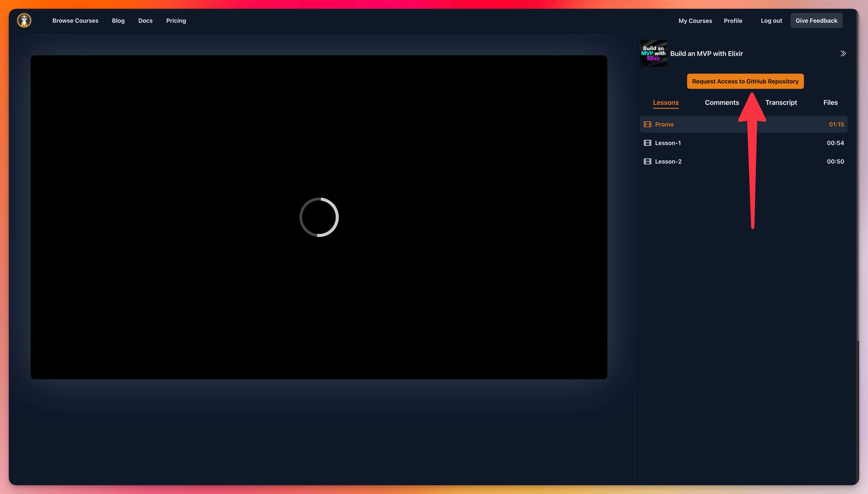Open the Pricing page
The width and height of the screenshot is (868, 494).
click(x=176, y=21)
